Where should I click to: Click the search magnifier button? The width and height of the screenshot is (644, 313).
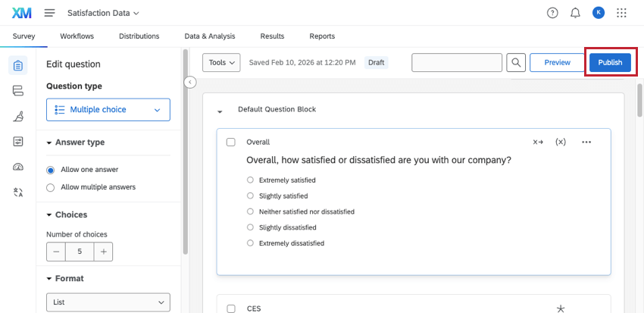pos(516,62)
